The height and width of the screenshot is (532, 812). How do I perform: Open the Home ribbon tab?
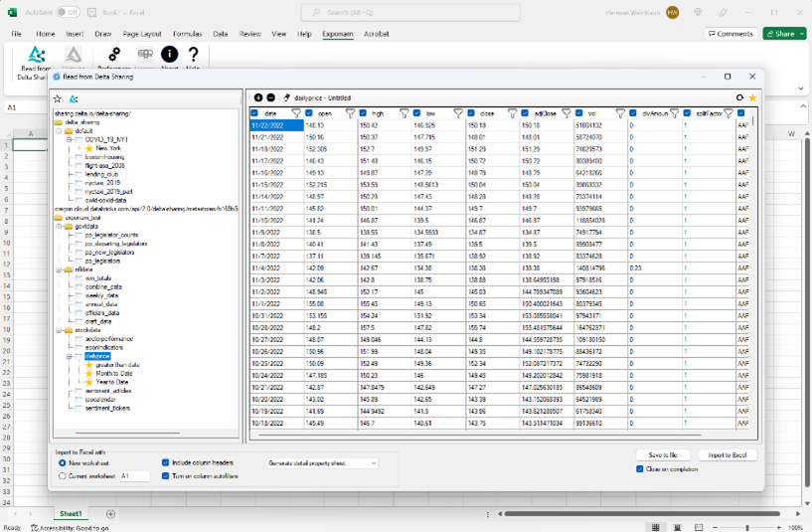point(46,34)
